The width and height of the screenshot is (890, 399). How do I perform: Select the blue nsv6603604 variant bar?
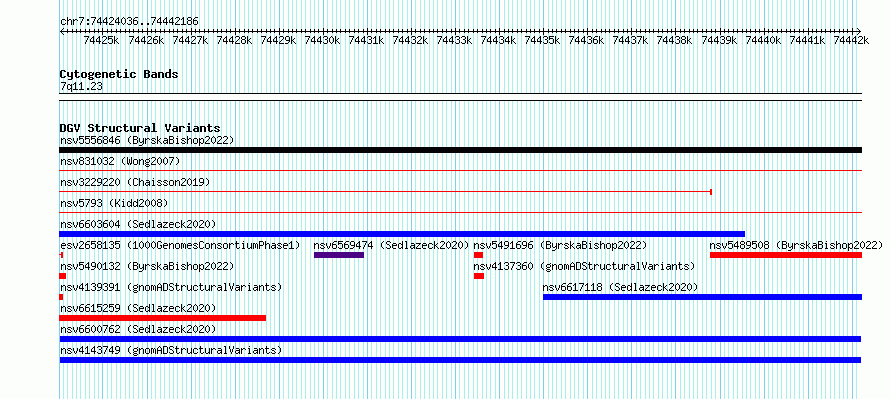tap(402, 234)
